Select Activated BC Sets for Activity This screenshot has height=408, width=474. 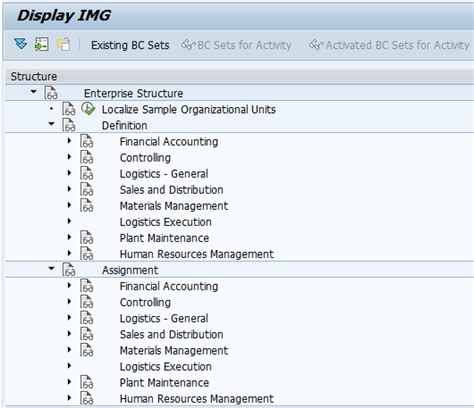(389, 45)
